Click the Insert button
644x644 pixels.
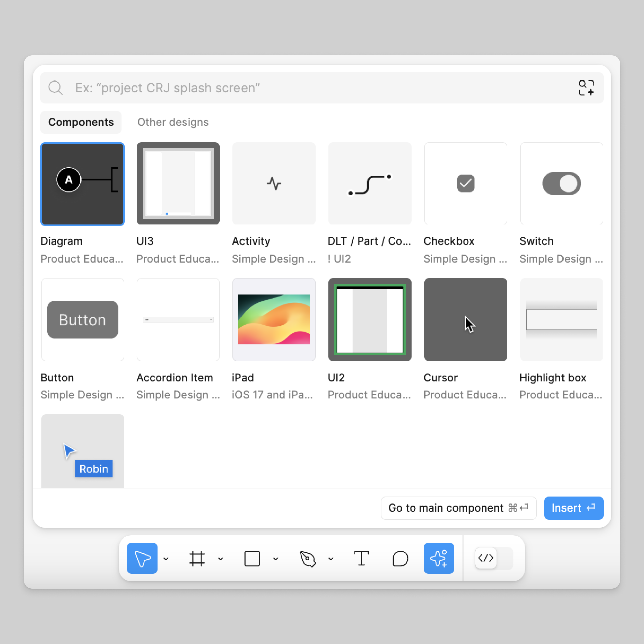click(574, 508)
